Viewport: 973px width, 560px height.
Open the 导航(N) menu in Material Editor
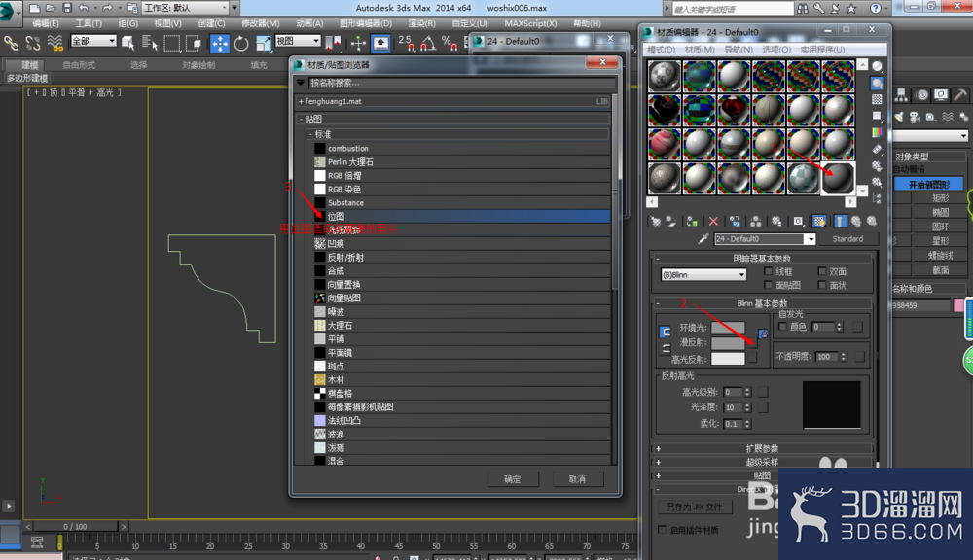(739, 49)
